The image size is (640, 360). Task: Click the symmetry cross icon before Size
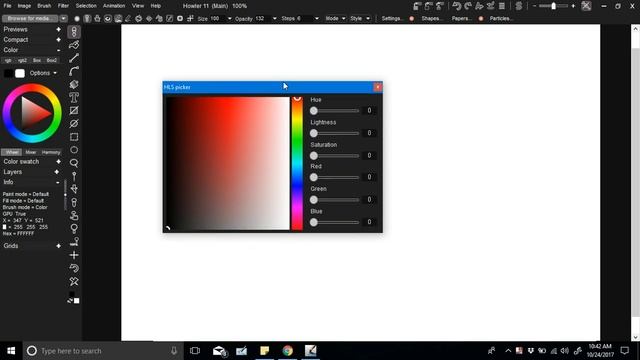pyautogui.click(x=190, y=18)
